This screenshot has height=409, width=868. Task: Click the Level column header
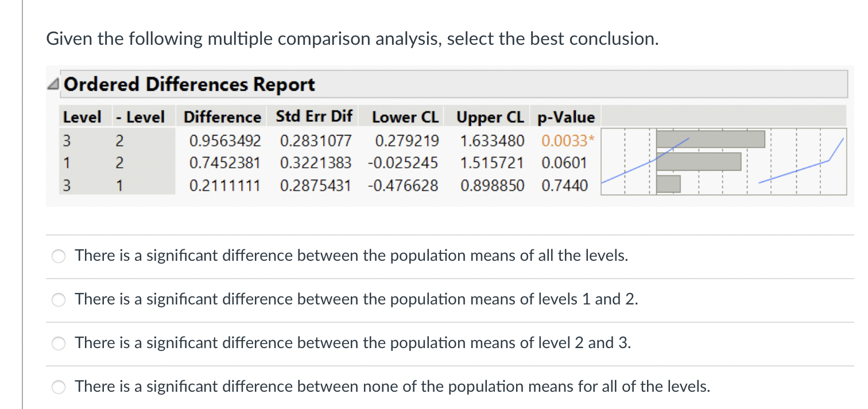pyautogui.click(x=83, y=117)
